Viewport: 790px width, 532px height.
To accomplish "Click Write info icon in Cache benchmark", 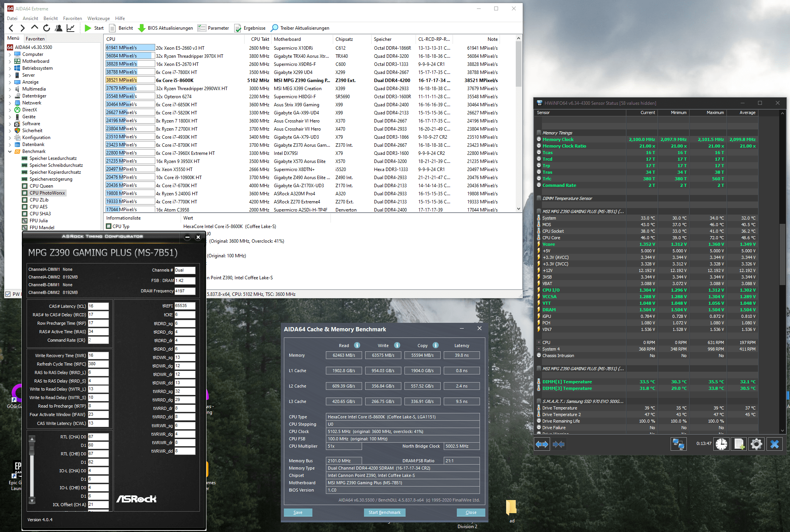I will pyautogui.click(x=397, y=345).
